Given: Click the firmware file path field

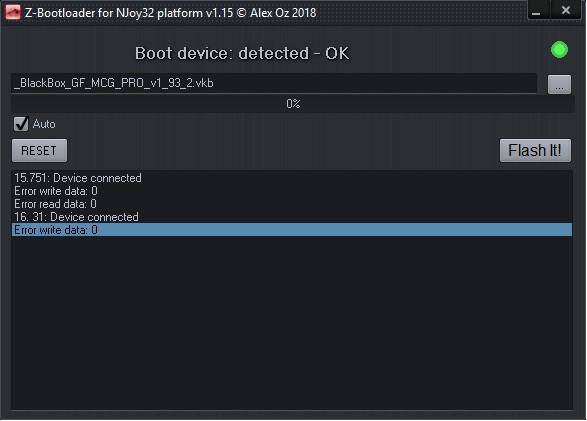Looking at the screenshot, I should (274, 83).
